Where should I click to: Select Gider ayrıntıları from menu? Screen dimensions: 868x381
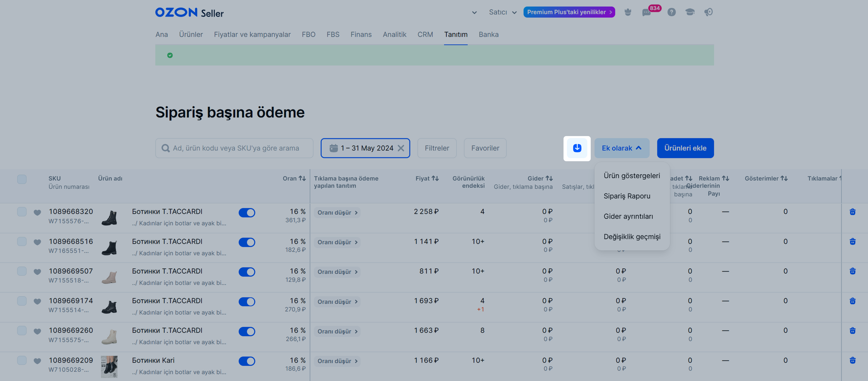coord(632,216)
